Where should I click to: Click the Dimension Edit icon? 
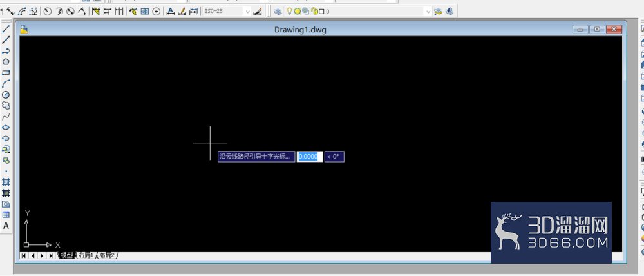171,12
